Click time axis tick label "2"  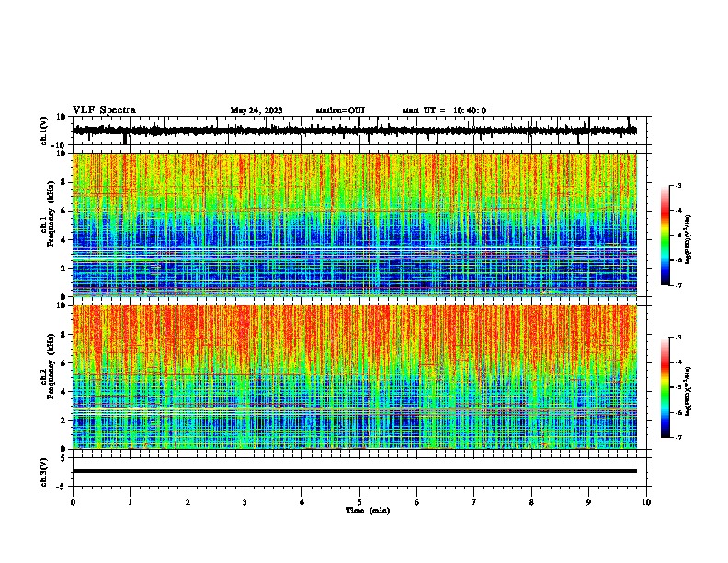pos(188,502)
